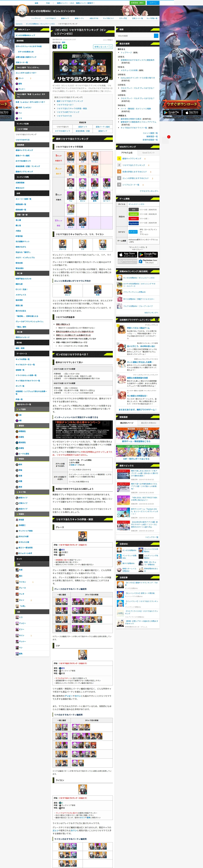Open エーテル属性 ether attribute icon

pos(17,454)
